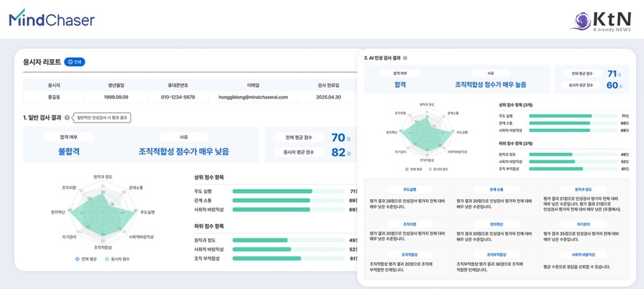This screenshot has width=644, height=289.
Task: Click the overall average score 70
Action: coord(338,137)
